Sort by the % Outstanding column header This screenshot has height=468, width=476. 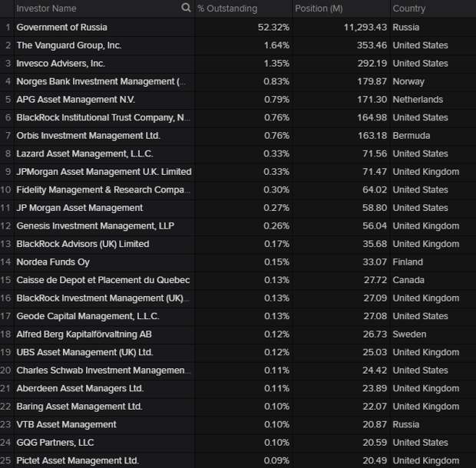pos(227,8)
